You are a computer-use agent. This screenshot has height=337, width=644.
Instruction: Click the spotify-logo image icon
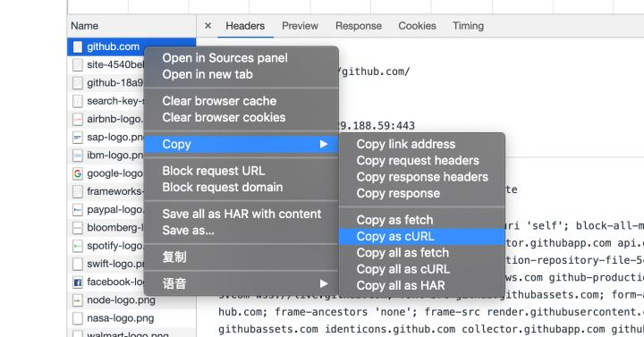click(77, 246)
